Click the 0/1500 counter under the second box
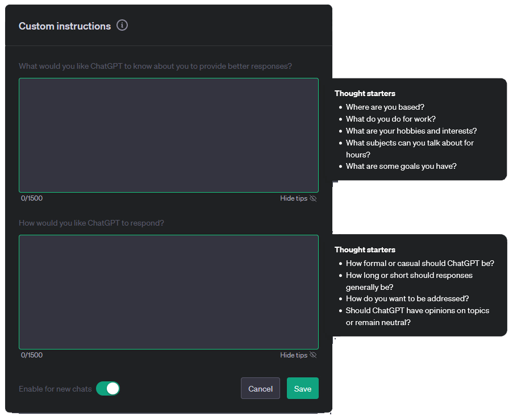The image size is (513, 420). [x=32, y=355]
